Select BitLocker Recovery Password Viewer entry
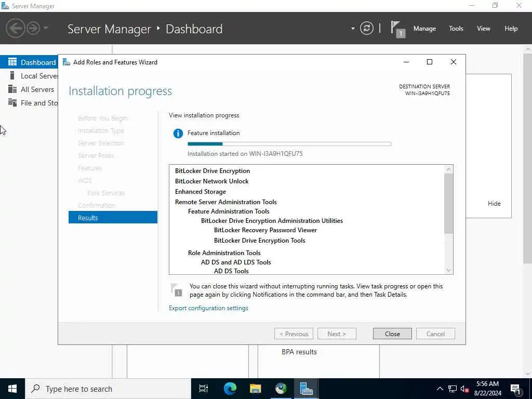532x399 pixels. 265,230
